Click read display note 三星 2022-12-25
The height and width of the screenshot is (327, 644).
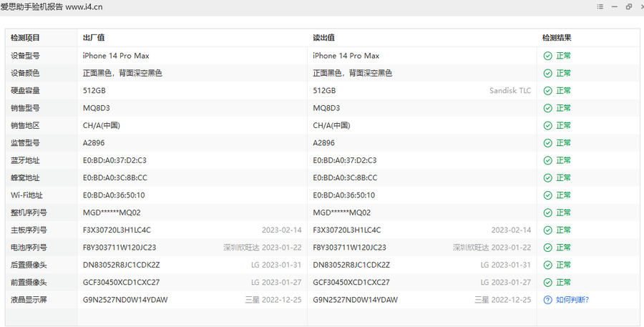(503, 300)
